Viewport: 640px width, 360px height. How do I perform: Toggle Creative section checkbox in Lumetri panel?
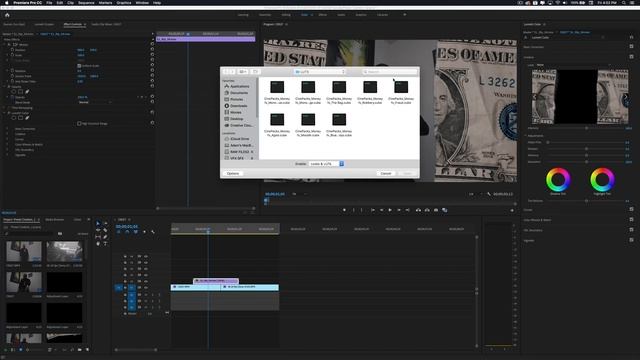point(631,57)
